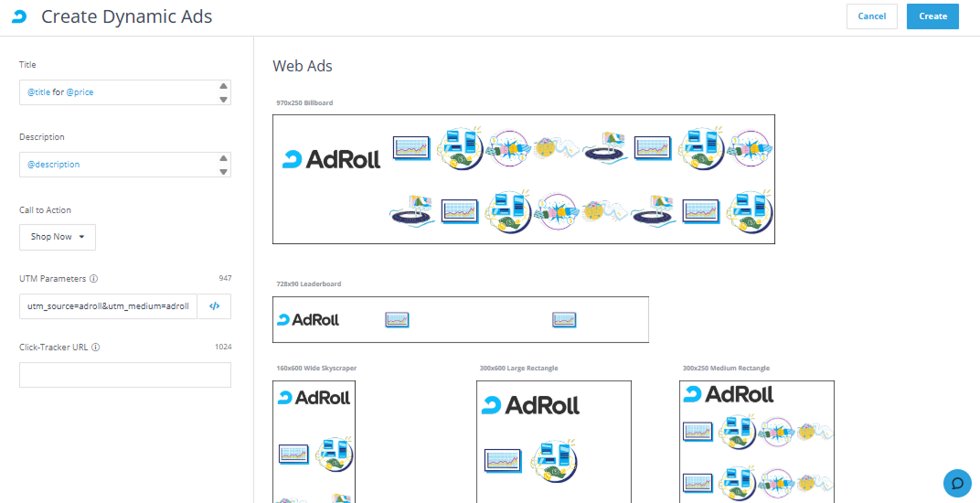Click the Description field down arrow
The height and width of the screenshot is (503, 980).
pos(223,171)
